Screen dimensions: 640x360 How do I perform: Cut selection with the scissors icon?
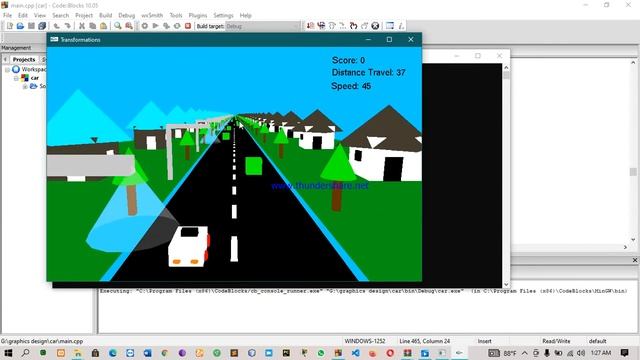(82, 26)
